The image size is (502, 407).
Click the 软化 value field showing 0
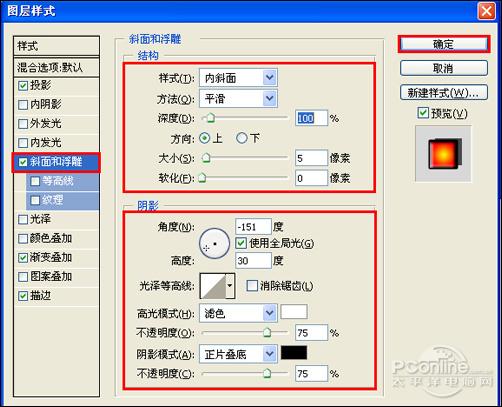point(311,178)
